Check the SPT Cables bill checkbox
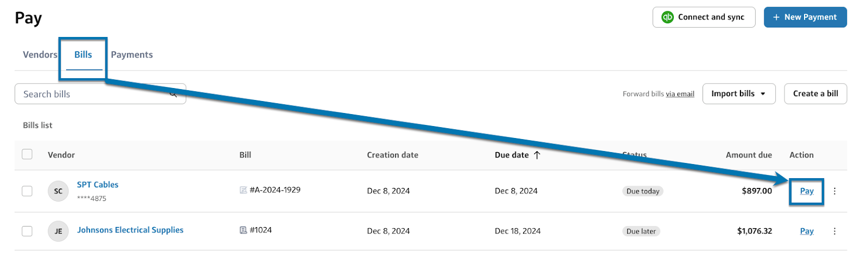Image resolution: width=868 pixels, height=264 pixels. pyautogui.click(x=27, y=191)
